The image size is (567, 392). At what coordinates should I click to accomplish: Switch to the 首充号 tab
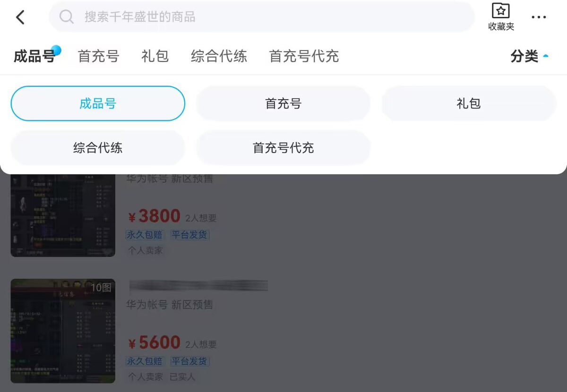(98, 56)
